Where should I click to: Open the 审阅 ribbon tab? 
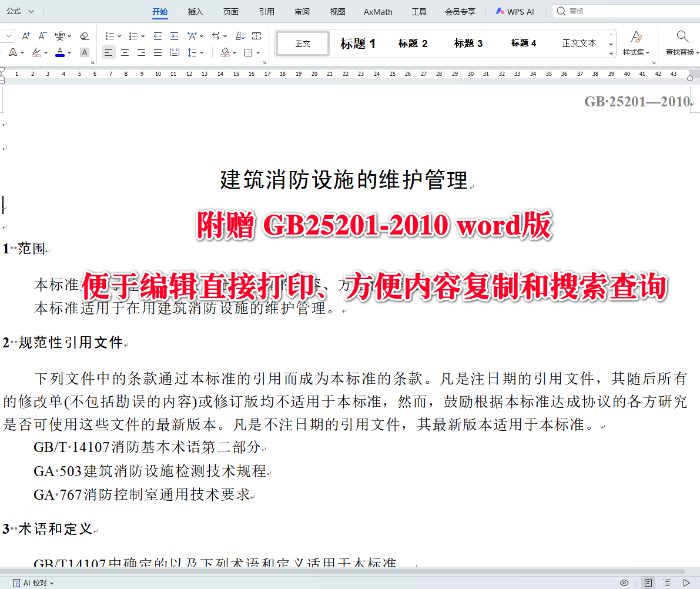click(x=301, y=11)
